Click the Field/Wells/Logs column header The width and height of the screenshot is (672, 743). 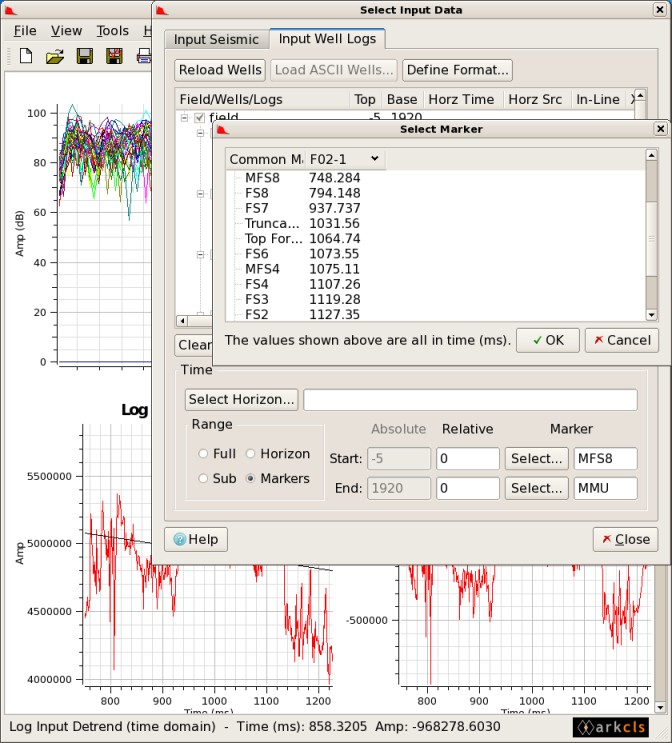click(262, 99)
